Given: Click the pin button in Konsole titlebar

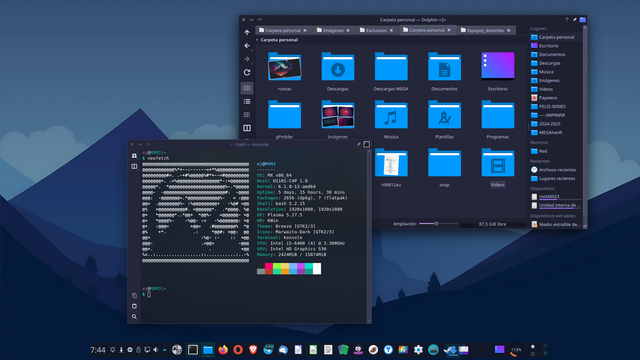Looking at the screenshot, I should [359, 144].
